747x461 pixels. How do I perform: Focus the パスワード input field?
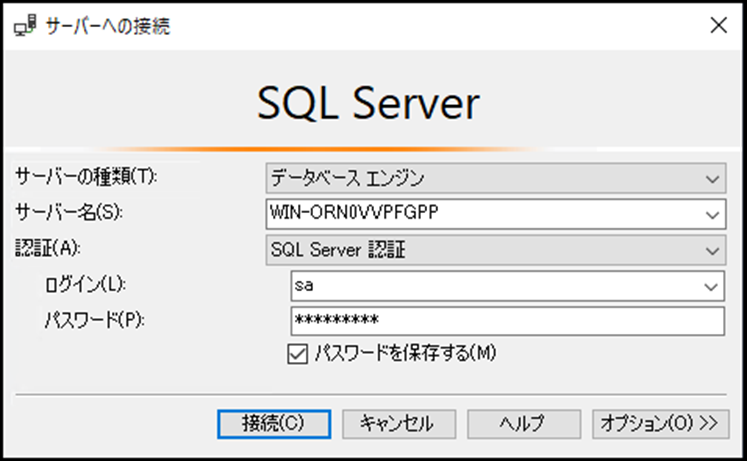click(507, 321)
